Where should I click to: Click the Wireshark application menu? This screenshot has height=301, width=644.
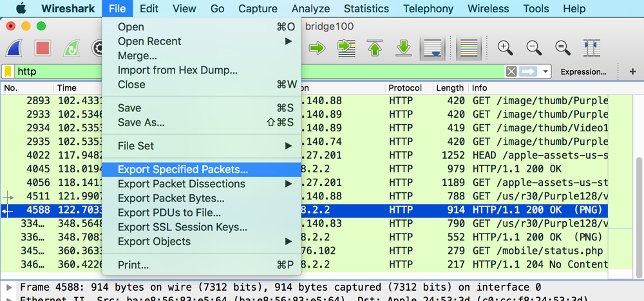click(x=68, y=8)
